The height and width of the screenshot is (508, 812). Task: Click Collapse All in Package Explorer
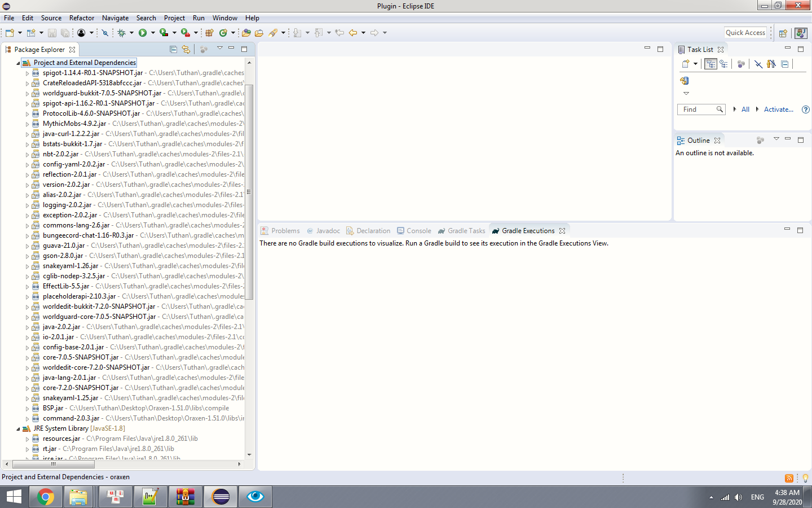pyautogui.click(x=173, y=50)
